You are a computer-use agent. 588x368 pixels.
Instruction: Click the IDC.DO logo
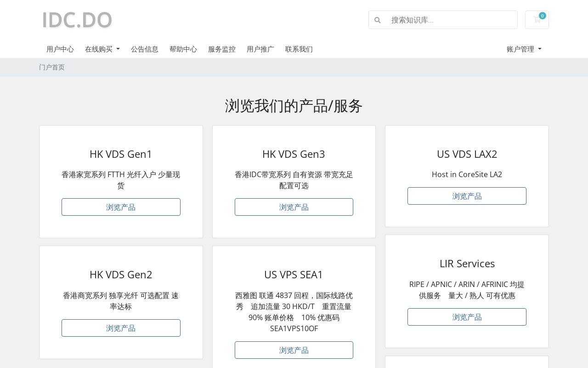77,20
